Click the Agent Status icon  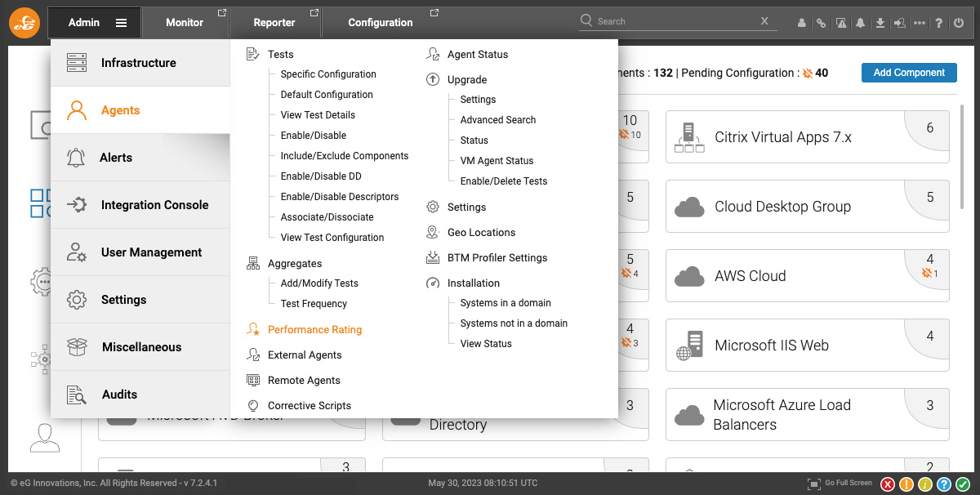pos(433,54)
